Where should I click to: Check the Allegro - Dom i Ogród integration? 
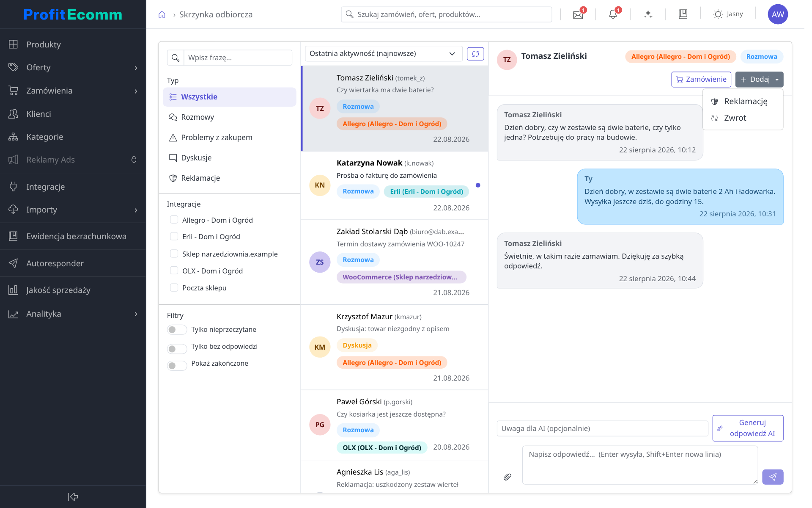(x=174, y=220)
